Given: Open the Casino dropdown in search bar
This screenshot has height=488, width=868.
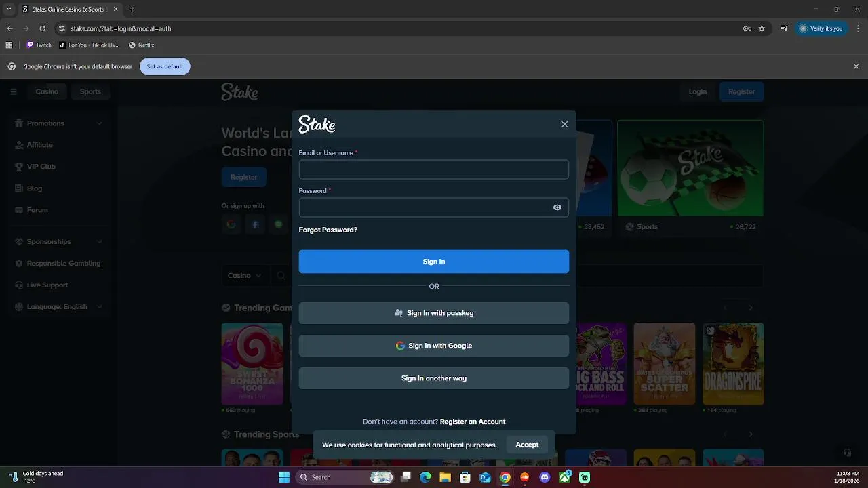Looking at the screenshot, I should click(244, 275).
